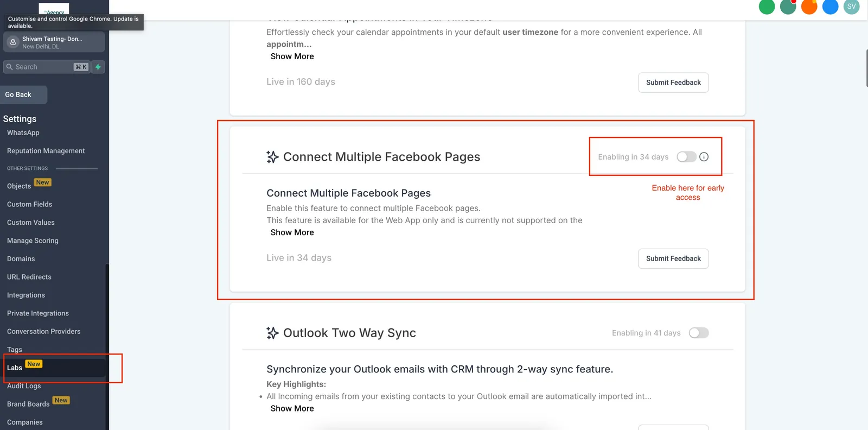
Task: Click the green circle icon in top bar
Action: click(767, 7)
